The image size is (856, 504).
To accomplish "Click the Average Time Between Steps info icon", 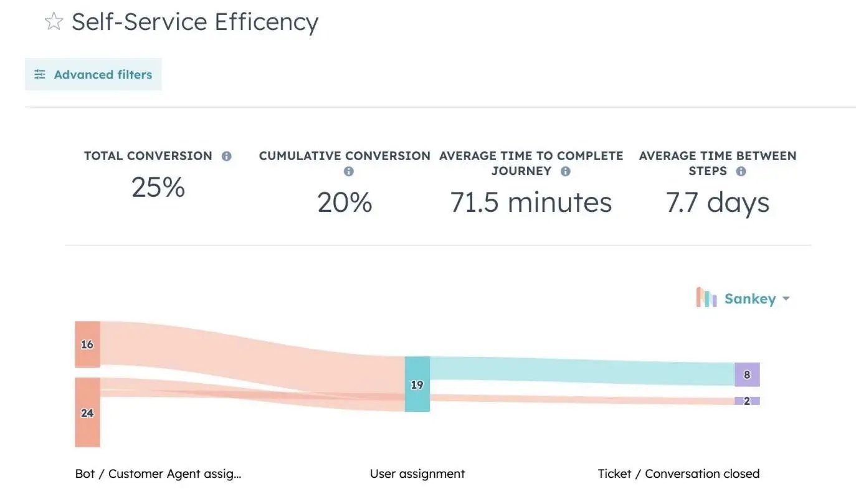I will click(741, 171).
